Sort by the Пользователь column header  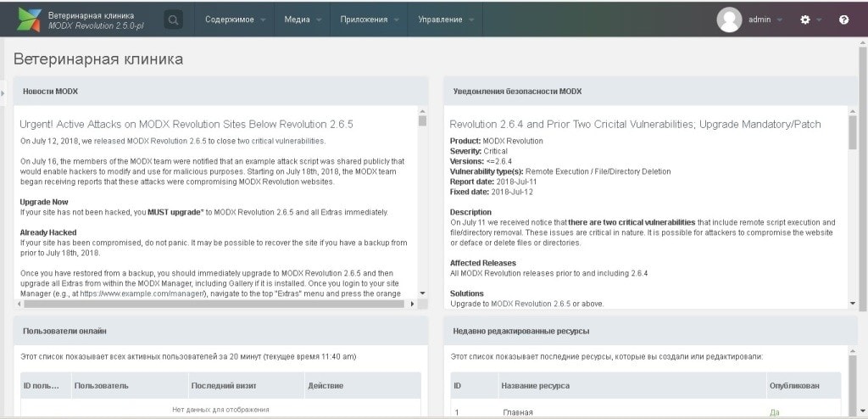click(130, 385)
